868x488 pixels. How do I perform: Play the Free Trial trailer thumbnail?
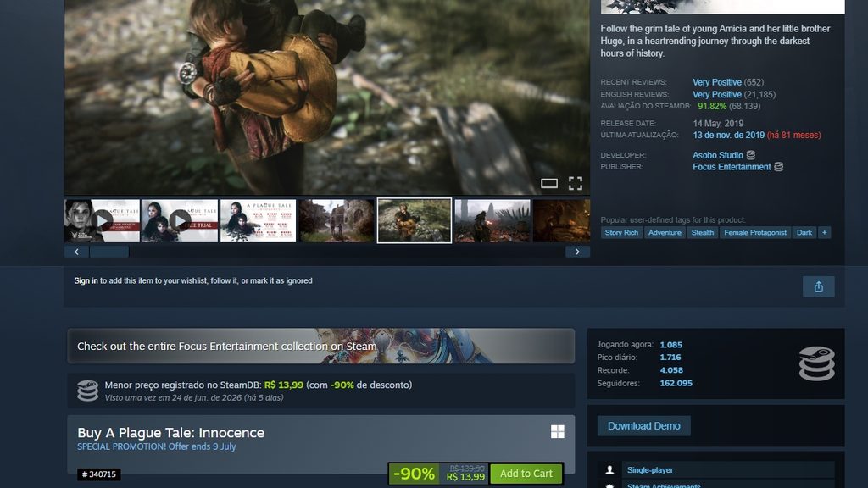(x=180, y=221)
